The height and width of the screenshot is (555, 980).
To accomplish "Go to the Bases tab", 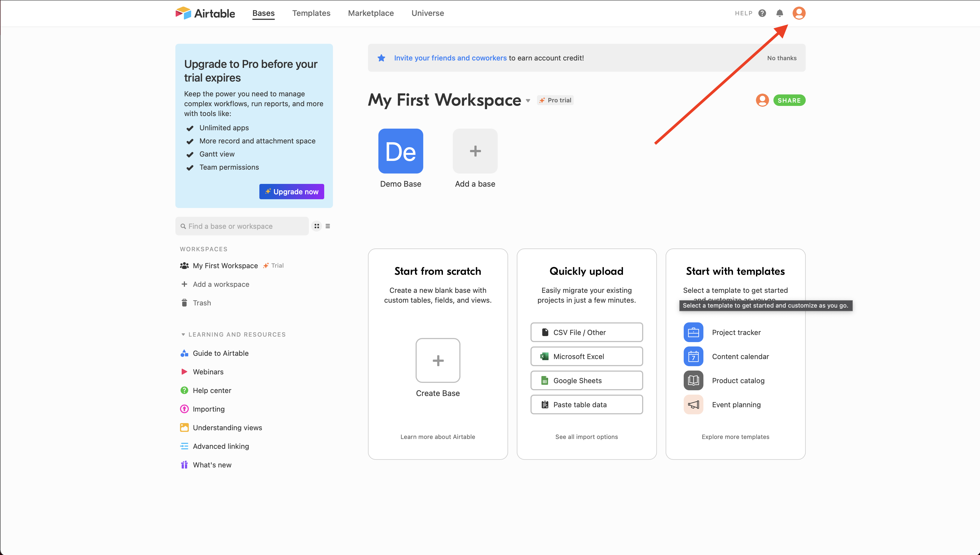I will pos(263,13).
